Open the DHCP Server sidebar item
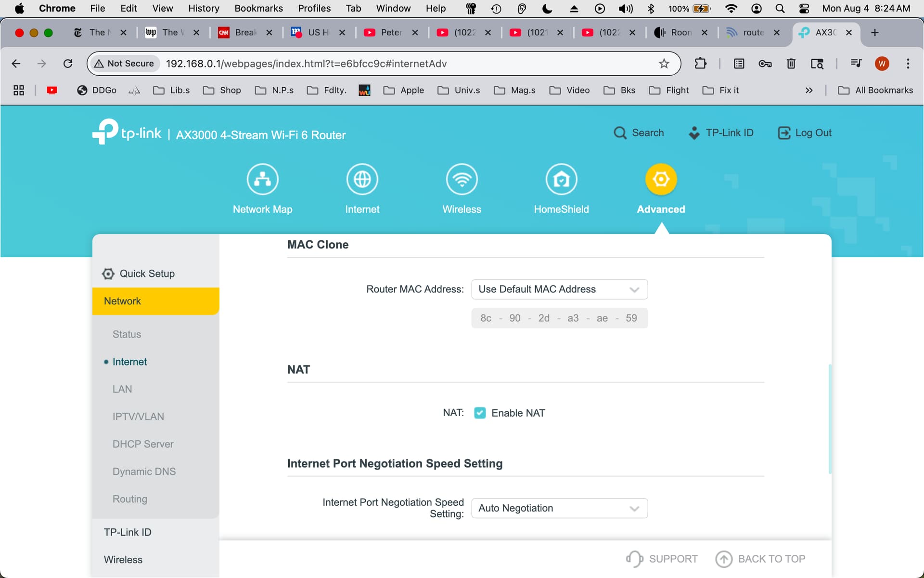The height and width of the screenshot is (578, 924). [x=143, y=444]
